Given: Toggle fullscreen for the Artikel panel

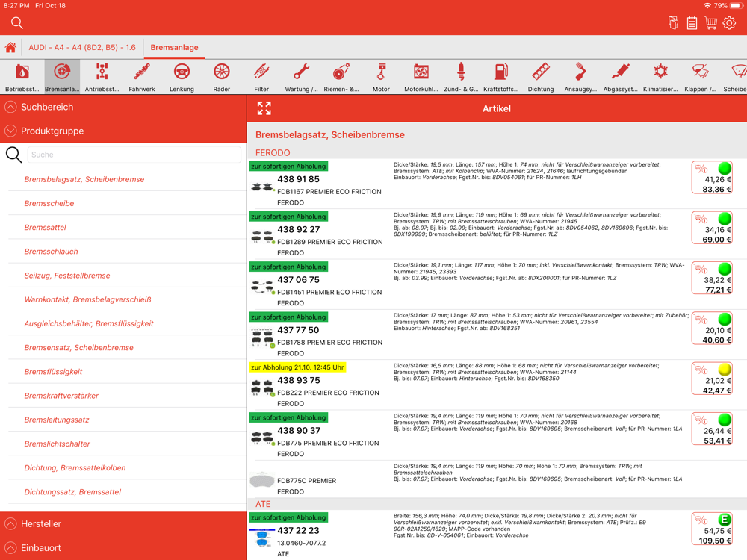Looking at the screenshot, I should 264,108.
